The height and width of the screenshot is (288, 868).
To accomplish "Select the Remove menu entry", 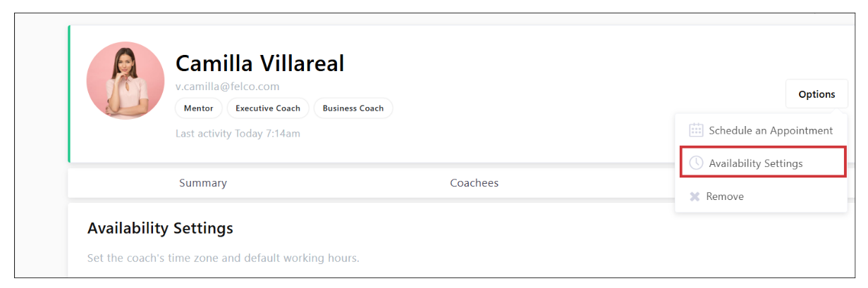I will click(x=725, y=196).
